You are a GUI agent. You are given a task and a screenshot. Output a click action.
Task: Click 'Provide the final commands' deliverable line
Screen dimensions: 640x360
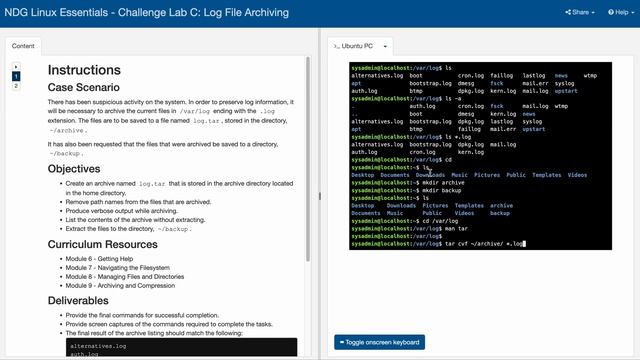(x=142, y=316)
